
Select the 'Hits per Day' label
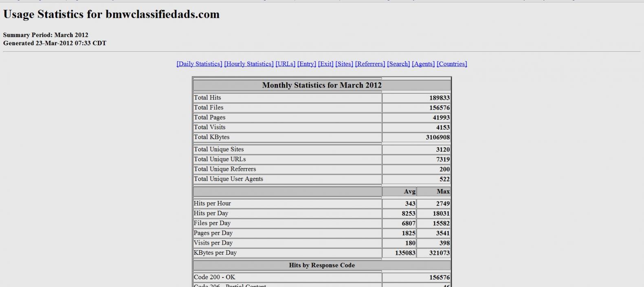[x=211, y=213]
